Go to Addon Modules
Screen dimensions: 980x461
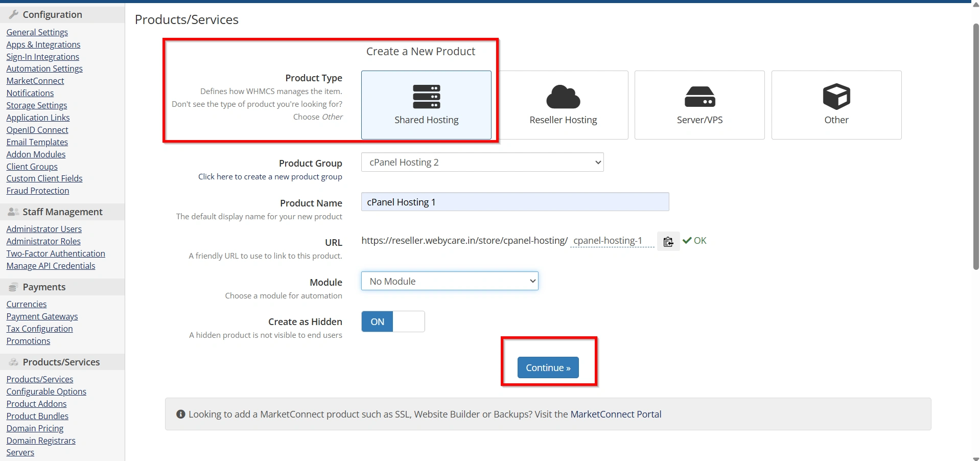[36, 154]
